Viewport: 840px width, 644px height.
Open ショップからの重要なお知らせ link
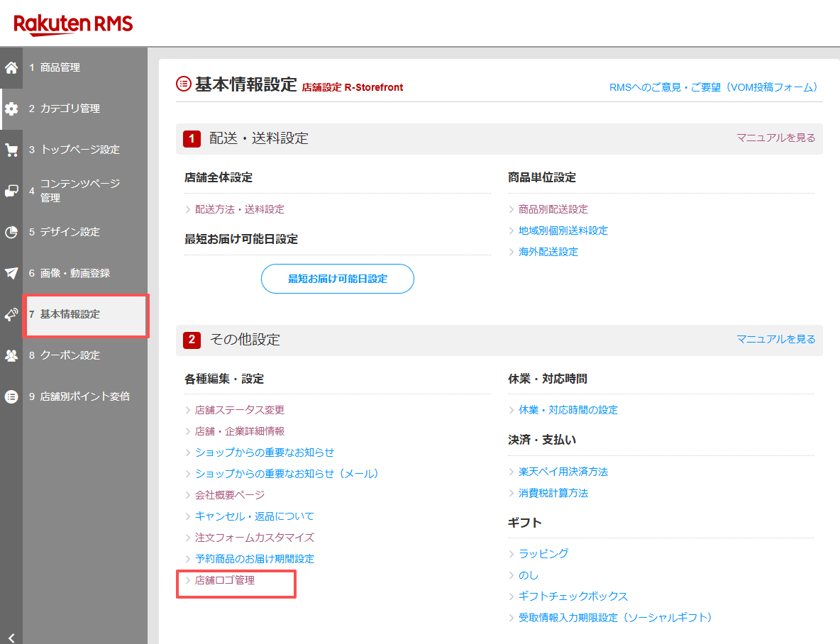click(265, 453)
